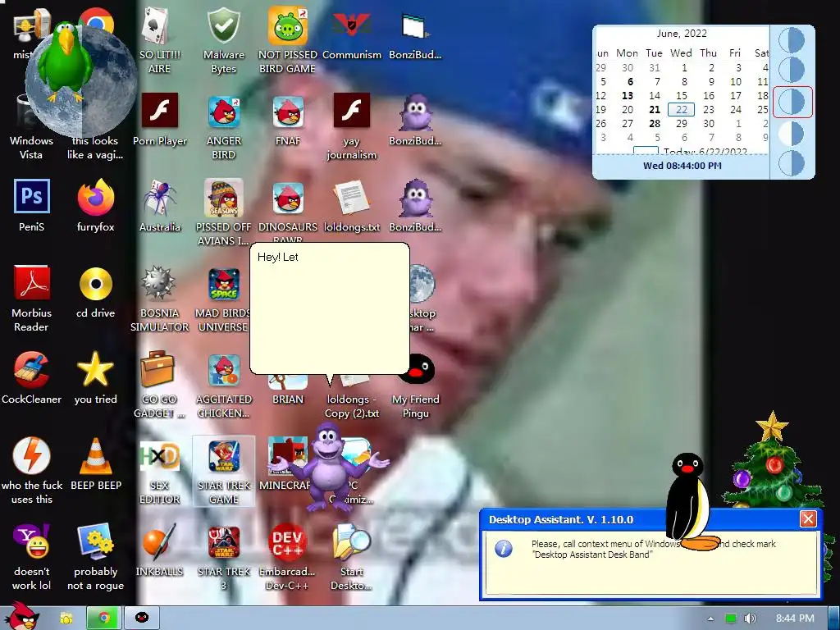
Task: Open the GO GO GADGET briefcase icon
Action: [x=160, y=386]
